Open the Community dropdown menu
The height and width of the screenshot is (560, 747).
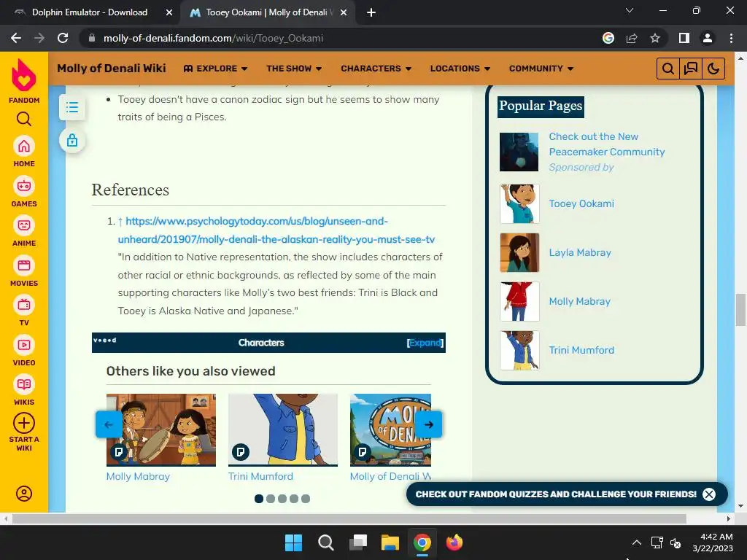point(541,69)
